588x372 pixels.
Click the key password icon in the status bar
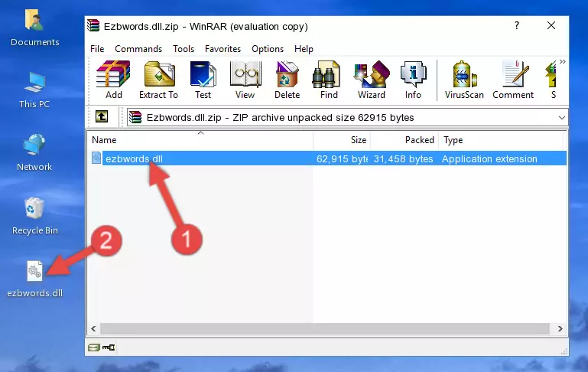coord(109,348)
